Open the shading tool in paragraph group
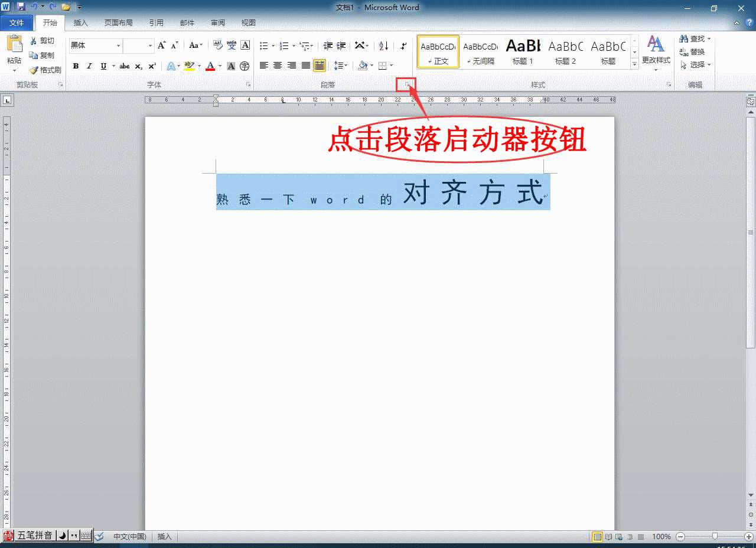This screenshot has width=756, height=548. (x=363, y=66)
